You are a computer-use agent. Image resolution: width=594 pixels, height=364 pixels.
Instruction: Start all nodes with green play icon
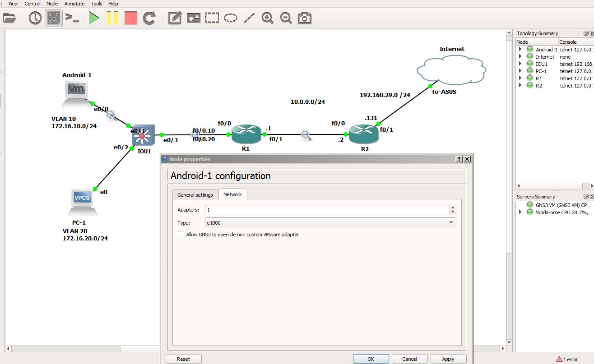click(94, 18)
